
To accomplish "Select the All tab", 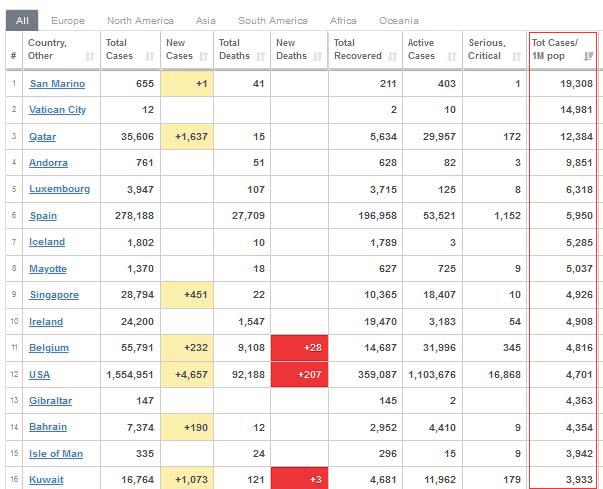I will pyautogui.click(x=22, y=20).
